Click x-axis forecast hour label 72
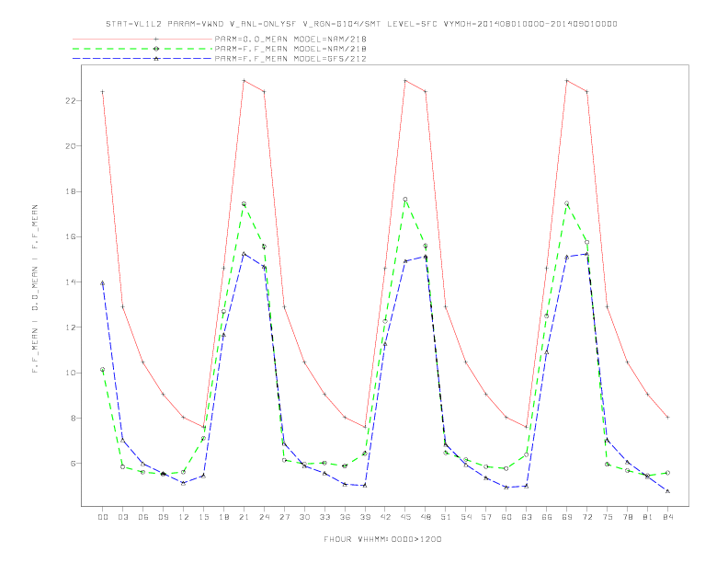 587,517
